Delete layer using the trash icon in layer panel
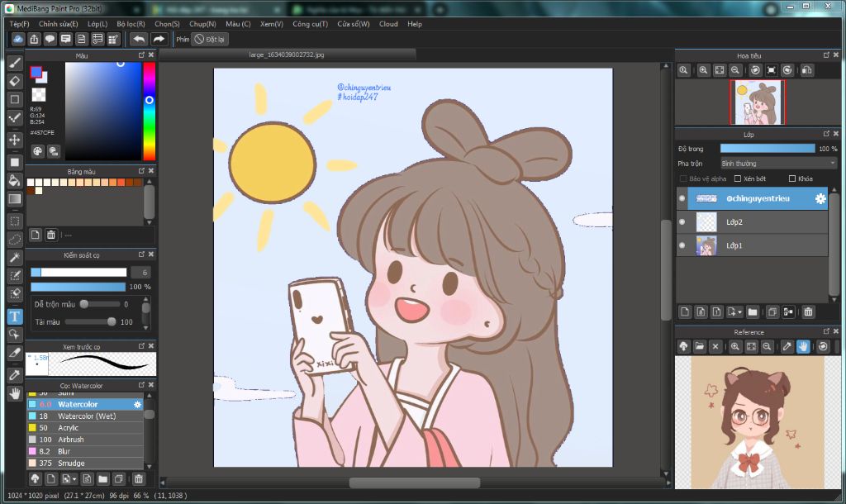846x504 pixels. point(808,311)
